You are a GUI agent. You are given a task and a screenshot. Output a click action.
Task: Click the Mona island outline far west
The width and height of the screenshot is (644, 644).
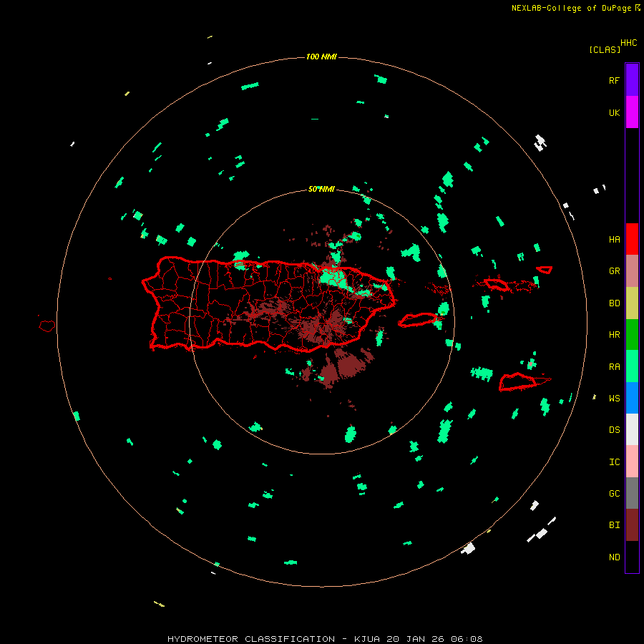click(47, 326)
